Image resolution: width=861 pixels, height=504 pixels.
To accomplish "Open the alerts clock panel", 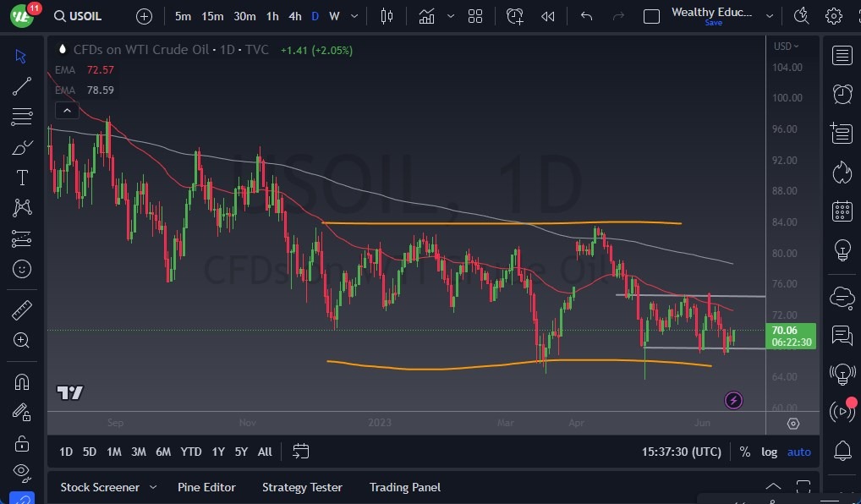I will [842, 94].
